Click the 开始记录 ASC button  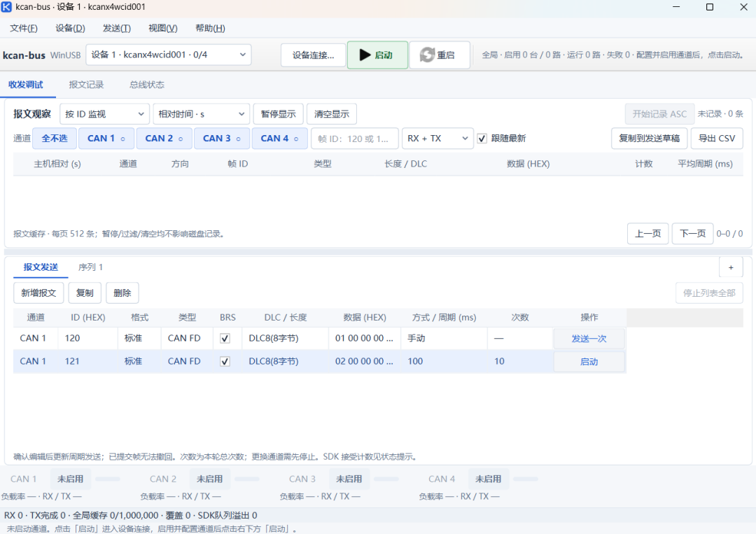[x=659, y=114]
